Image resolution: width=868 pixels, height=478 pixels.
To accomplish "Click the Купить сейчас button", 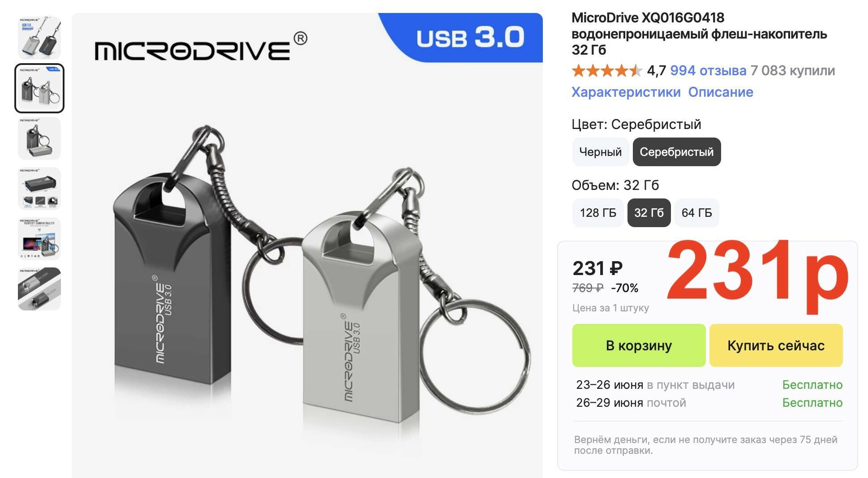I will point(776,345).
